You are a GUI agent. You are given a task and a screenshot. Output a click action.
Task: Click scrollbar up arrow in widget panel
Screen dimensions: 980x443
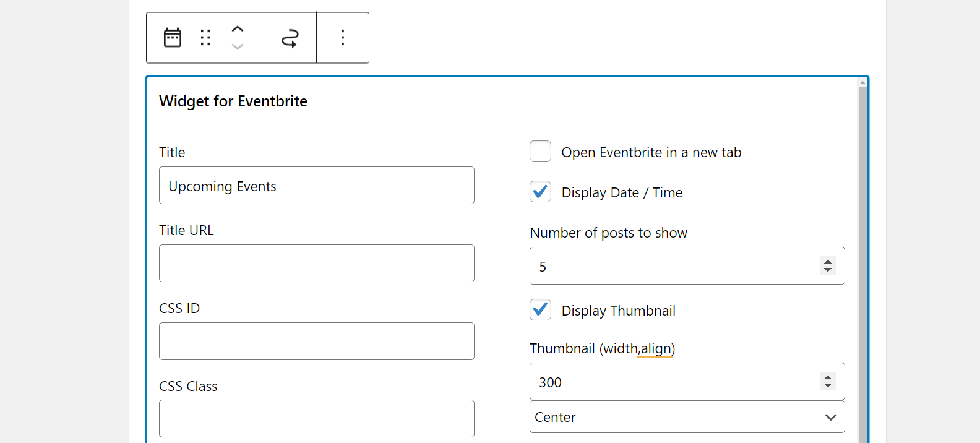point(862,82)
